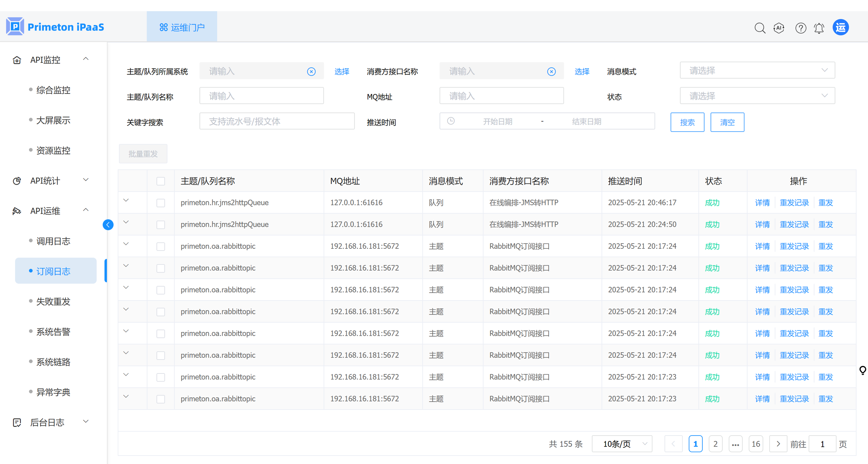Viewport: 868px width, 464px height.
Task: Clear the 消费方接口名称 field with X icon
Action: (551, 72)
